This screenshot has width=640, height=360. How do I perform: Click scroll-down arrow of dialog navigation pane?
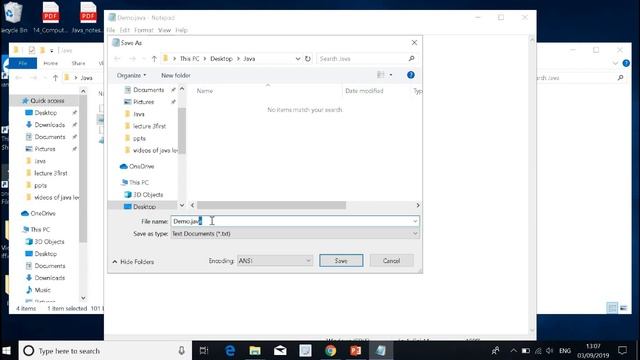click(x=182, y=205)
